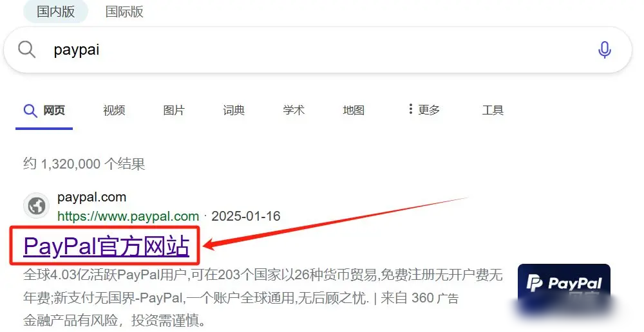Focus the search box containing paypai

[x=317, y=50]
